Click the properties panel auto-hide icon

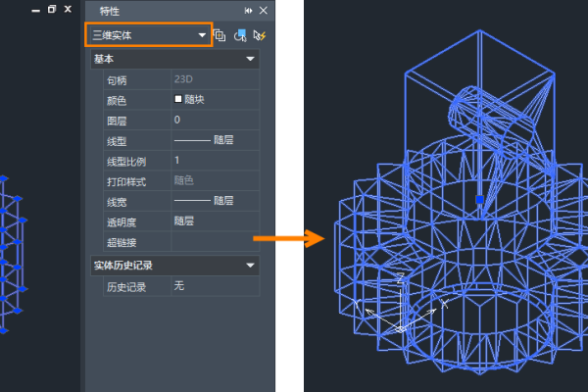coord(248,10)
